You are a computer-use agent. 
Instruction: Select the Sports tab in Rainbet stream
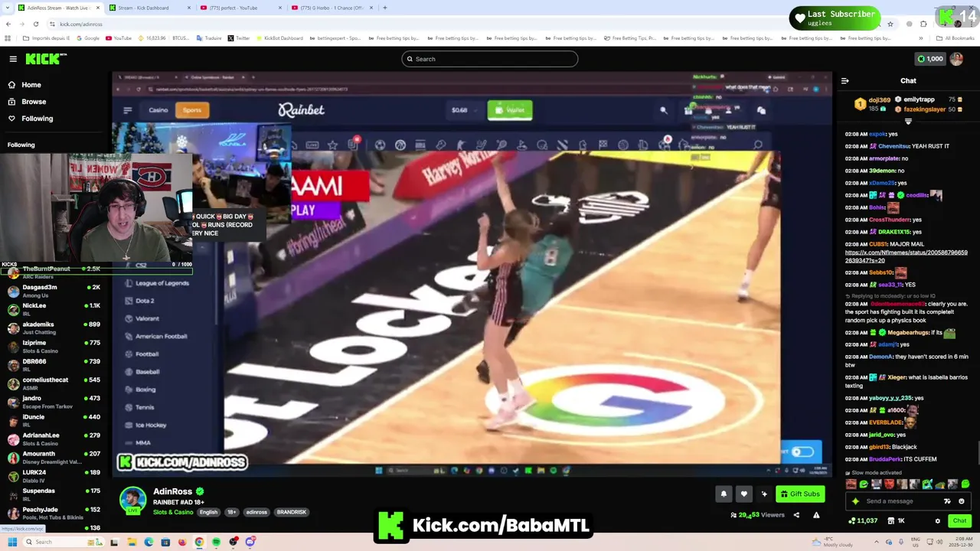pyautogui.click(x=191, y=110)
